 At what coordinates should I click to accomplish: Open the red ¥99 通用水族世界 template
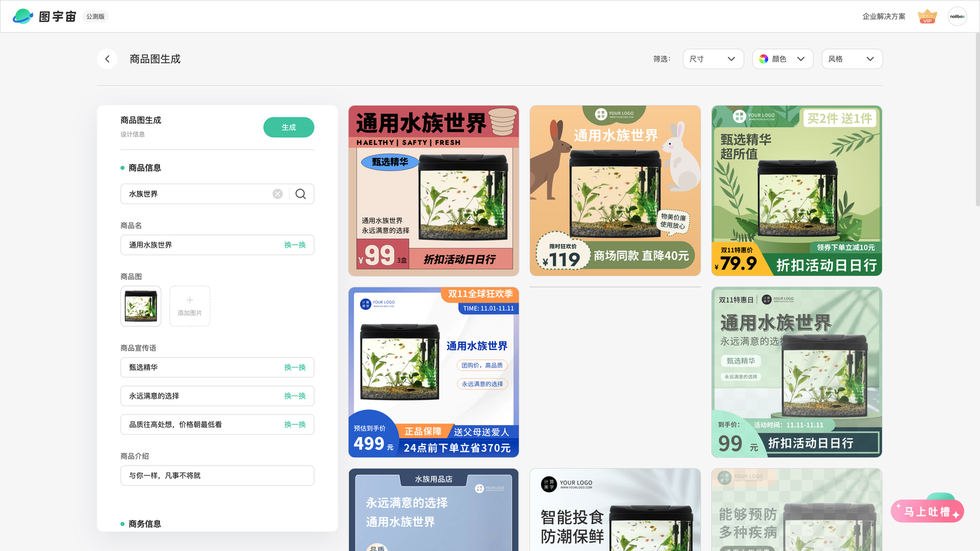[x=434, y=191]
